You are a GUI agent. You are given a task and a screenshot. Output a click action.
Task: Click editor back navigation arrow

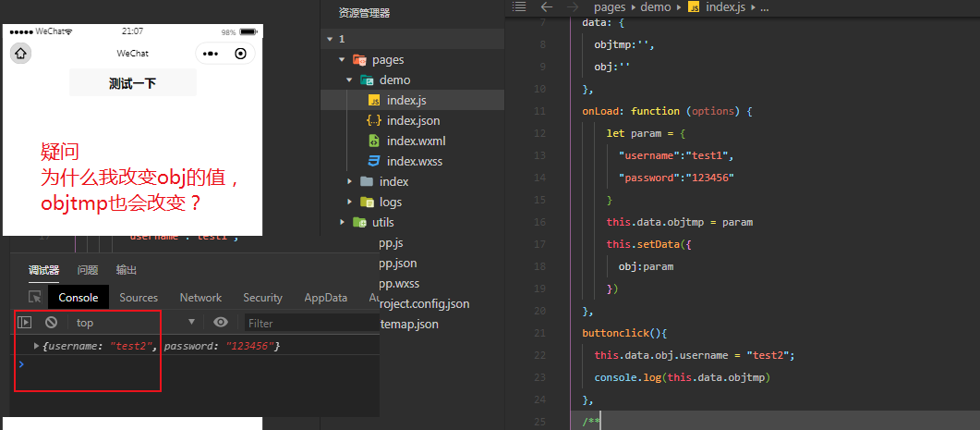(x=547, y=6)
